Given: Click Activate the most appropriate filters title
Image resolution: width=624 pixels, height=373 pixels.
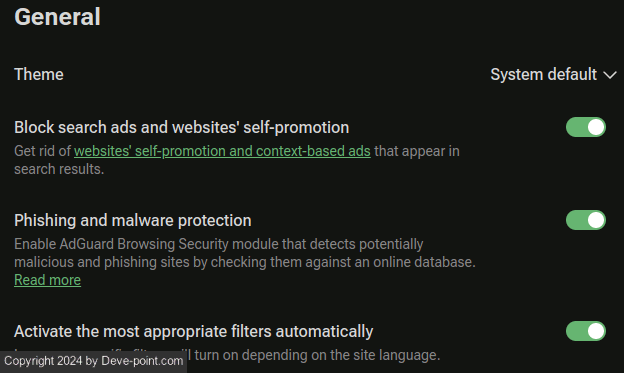Looking at the screenshot, I should point(193,332).
